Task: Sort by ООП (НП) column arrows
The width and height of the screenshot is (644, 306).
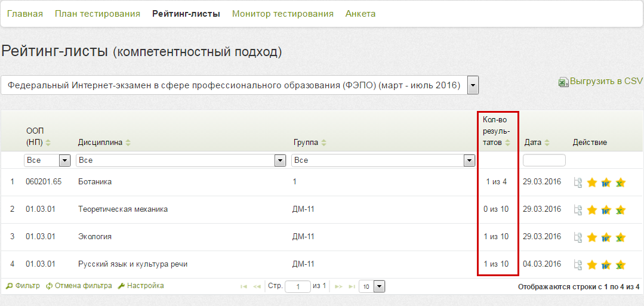Action: [48, 143]
